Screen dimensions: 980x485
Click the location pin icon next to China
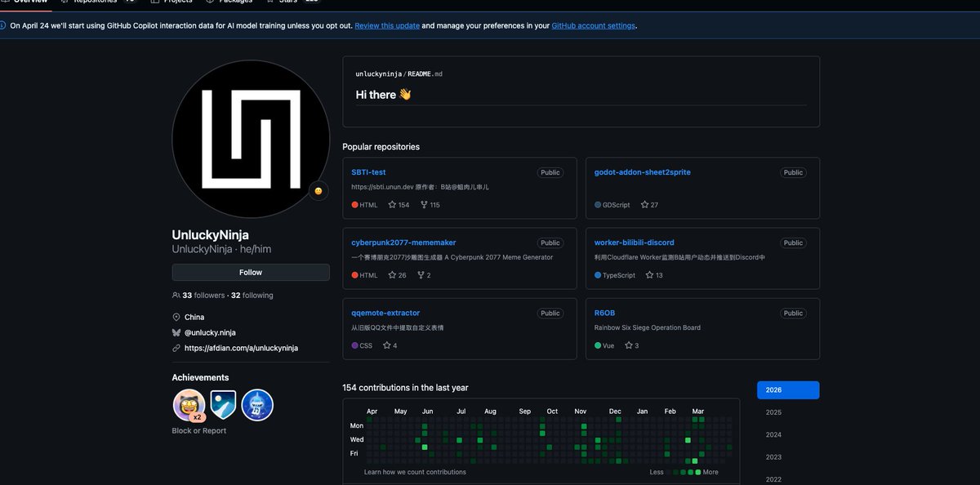click(x=176, y=317)
